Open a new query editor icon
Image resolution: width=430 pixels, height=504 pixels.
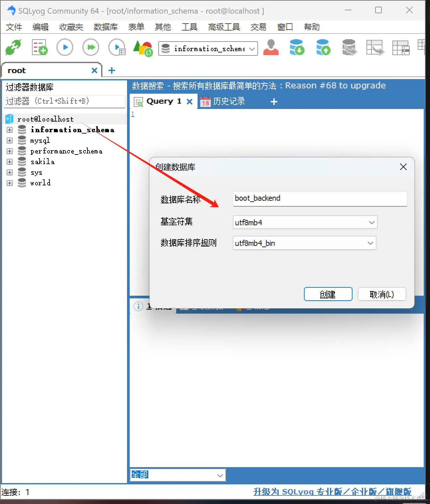click(40, 48)
